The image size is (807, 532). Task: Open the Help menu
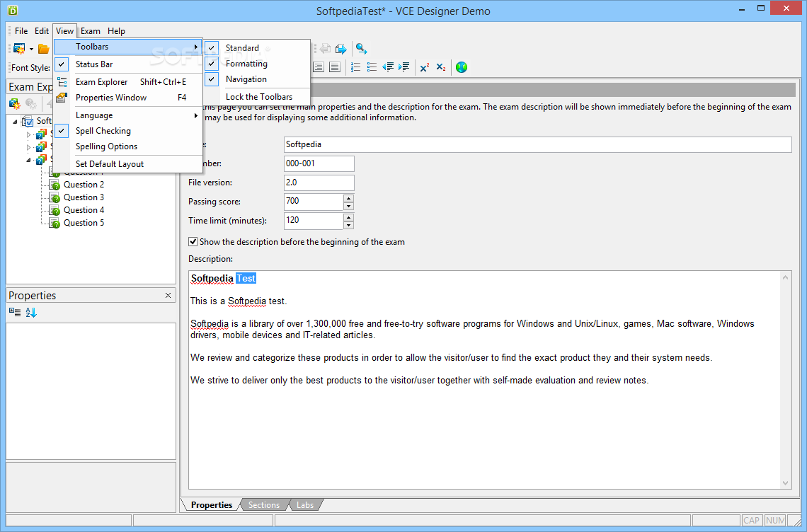click(x=116, y=31)
